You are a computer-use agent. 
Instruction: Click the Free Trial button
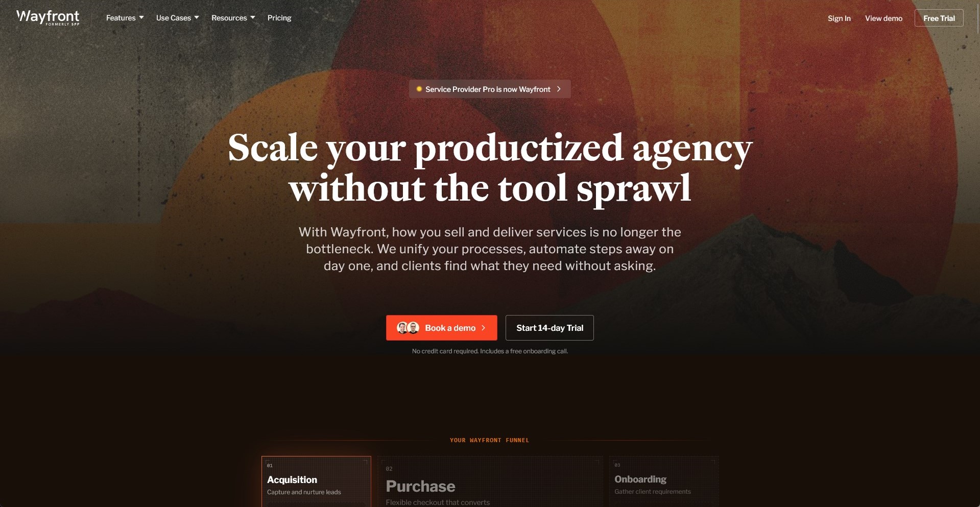pyautogui.click(x=939, y=18)
